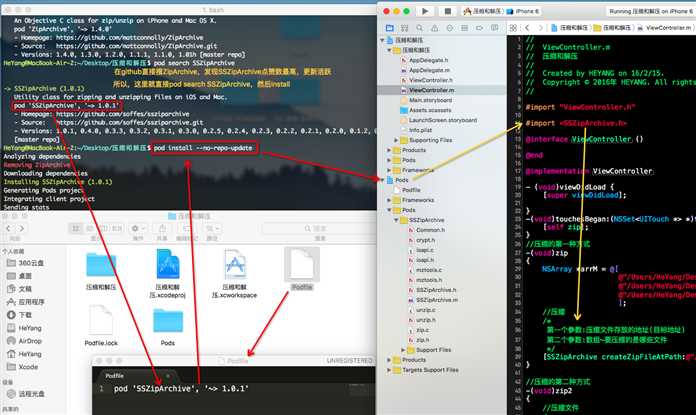696x415 pixels.
Task: Select Podfile.lock in Finder
Action: tap(101, 325)
